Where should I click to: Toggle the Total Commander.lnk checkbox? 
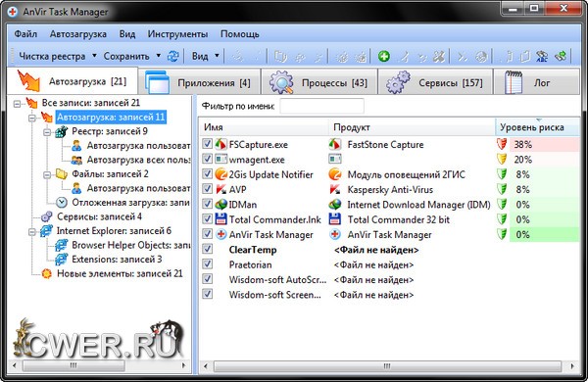[208, 219]
